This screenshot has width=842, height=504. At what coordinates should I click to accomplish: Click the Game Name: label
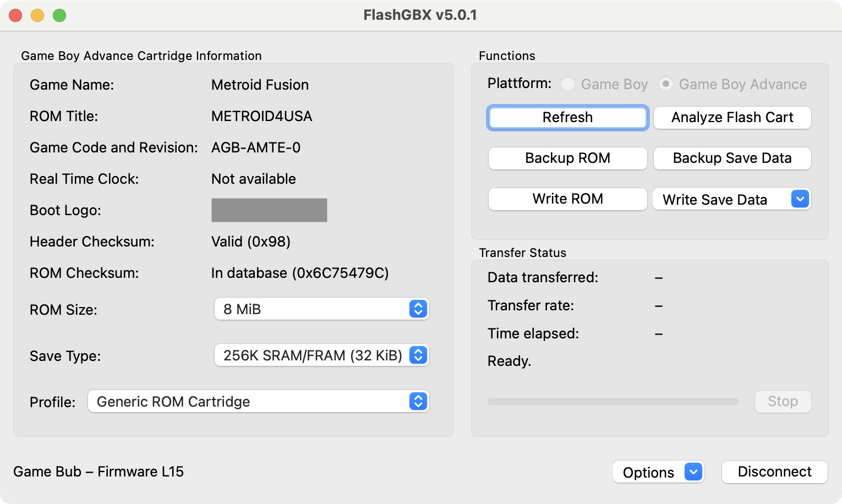point(72,85)
